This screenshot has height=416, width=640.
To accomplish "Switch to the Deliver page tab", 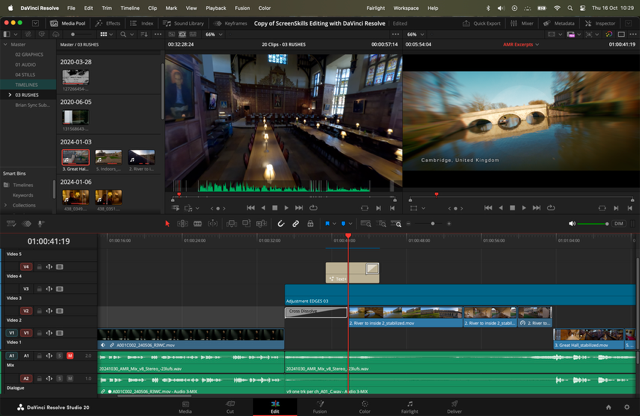I will point(454,407).
